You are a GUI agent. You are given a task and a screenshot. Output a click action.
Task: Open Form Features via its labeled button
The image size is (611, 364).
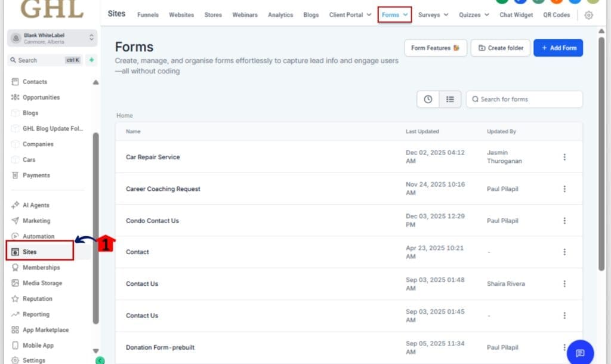tap(435, 48)
